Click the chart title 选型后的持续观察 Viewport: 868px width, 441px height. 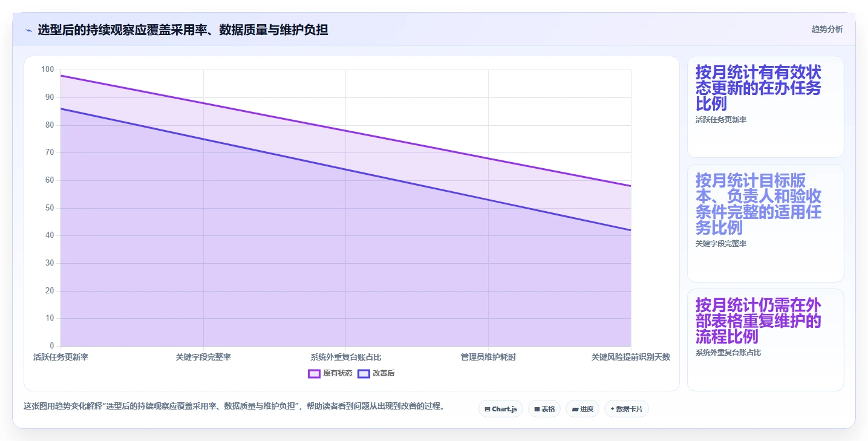[x=183, y=30]
